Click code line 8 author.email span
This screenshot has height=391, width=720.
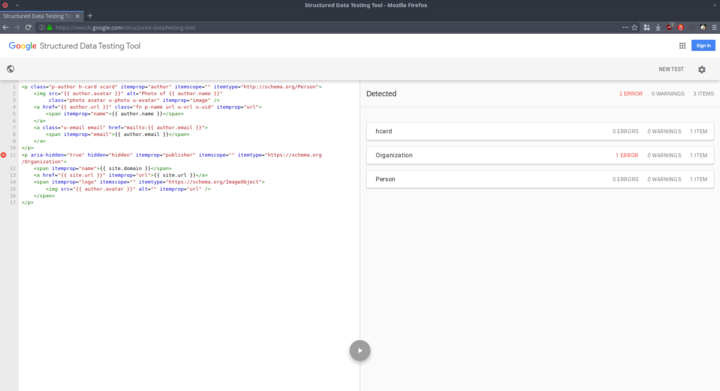pos(118,134)
